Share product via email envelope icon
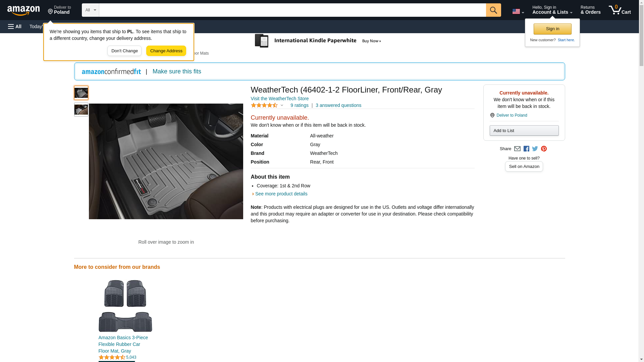This screenshot has width=644, height=362. [x=517, y=149]
